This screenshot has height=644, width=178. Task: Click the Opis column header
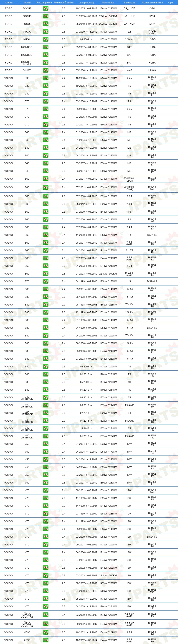[171, 3]
